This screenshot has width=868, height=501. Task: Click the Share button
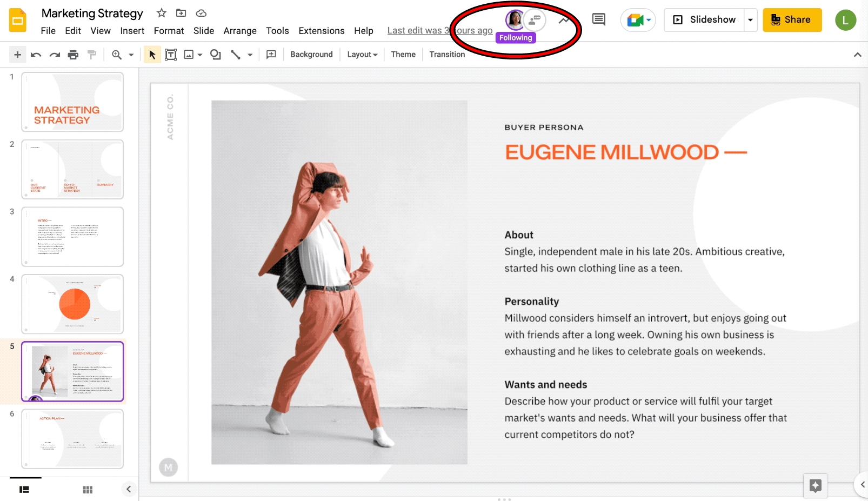792,19
